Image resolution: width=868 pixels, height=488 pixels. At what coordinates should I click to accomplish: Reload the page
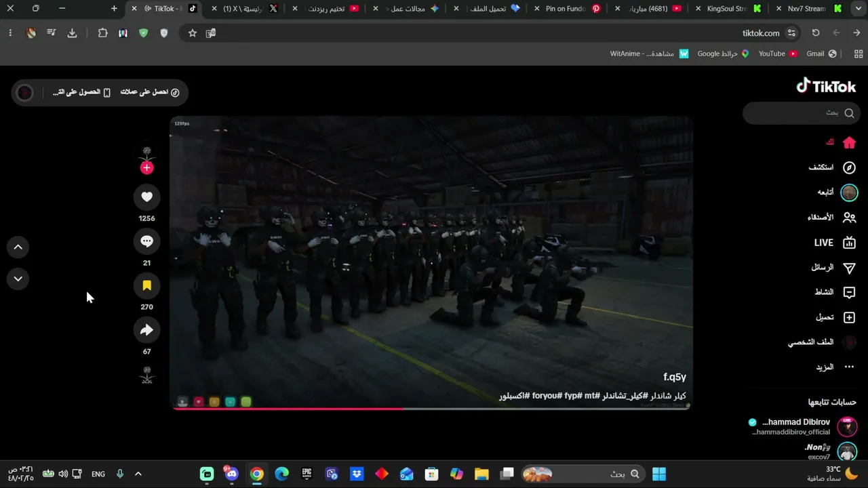point(816,33)
